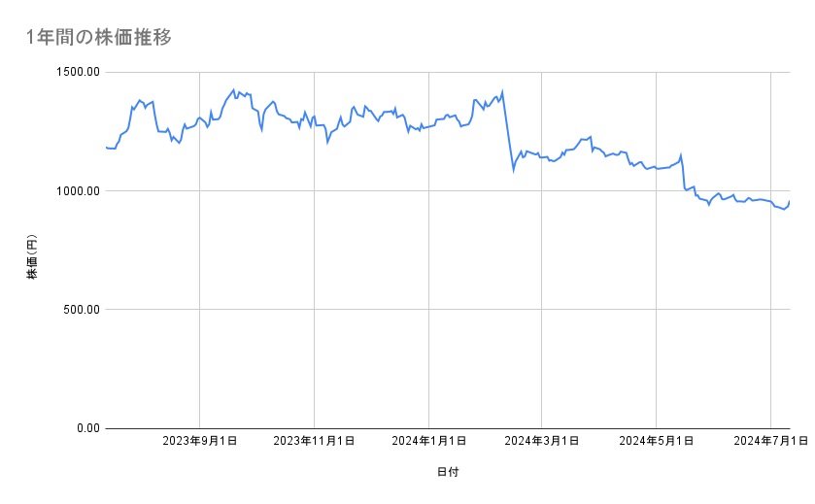Click the rightmost end of the blue line
The height and width of the screenshot is (504, 815).
pos(789,202)
